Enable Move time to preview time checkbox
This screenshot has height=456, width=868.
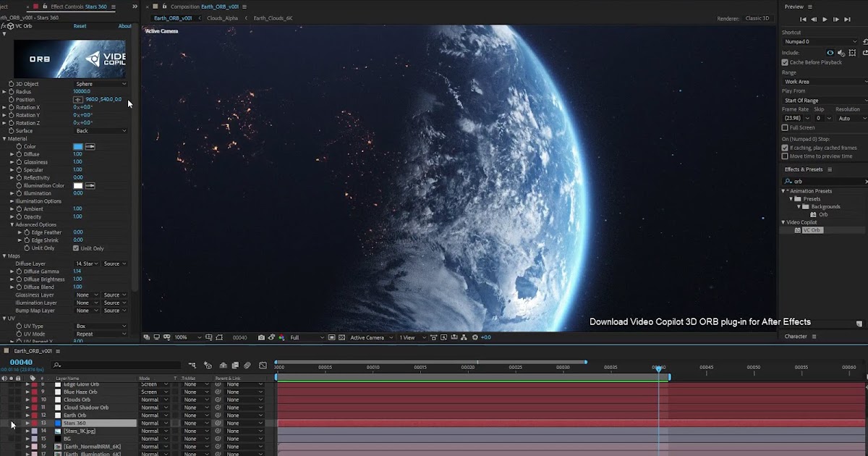click(785, 156)
